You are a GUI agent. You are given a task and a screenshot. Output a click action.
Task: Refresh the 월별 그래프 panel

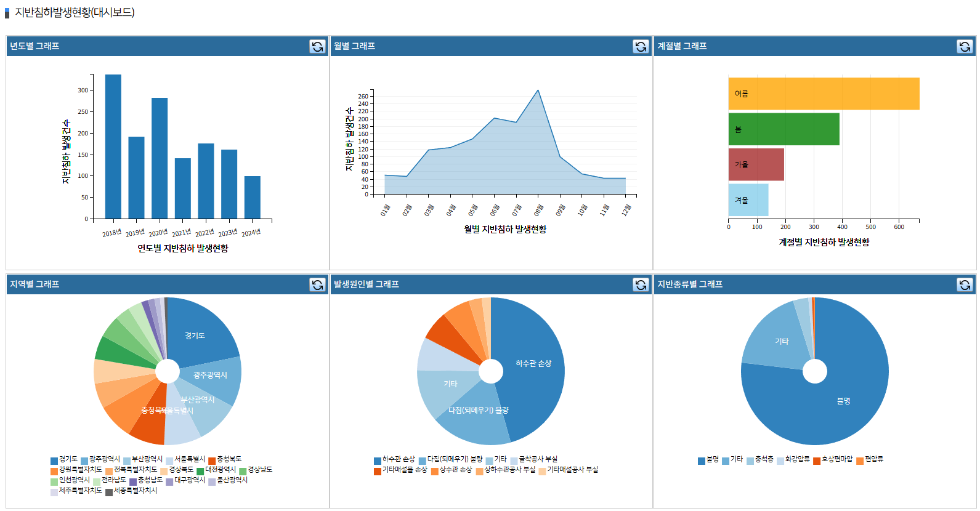click(x=641, y=46)
